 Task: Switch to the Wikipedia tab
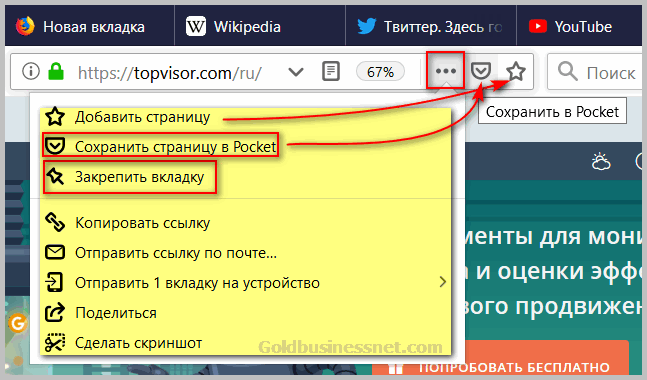(x=260, y=26)
